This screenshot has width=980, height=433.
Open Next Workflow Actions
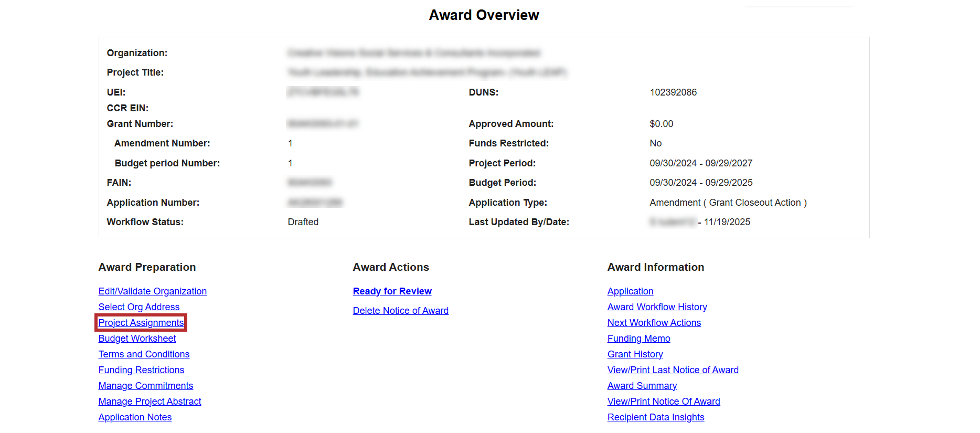[654, 323]
